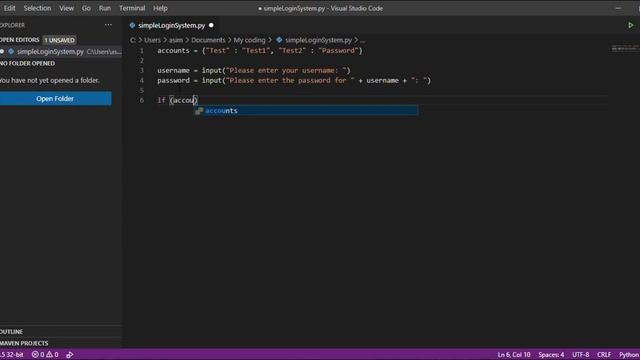This screenshot has width=640, height=360.
Task: Accept the accounts autocomplete suggestion
Action: pos(306,111)
